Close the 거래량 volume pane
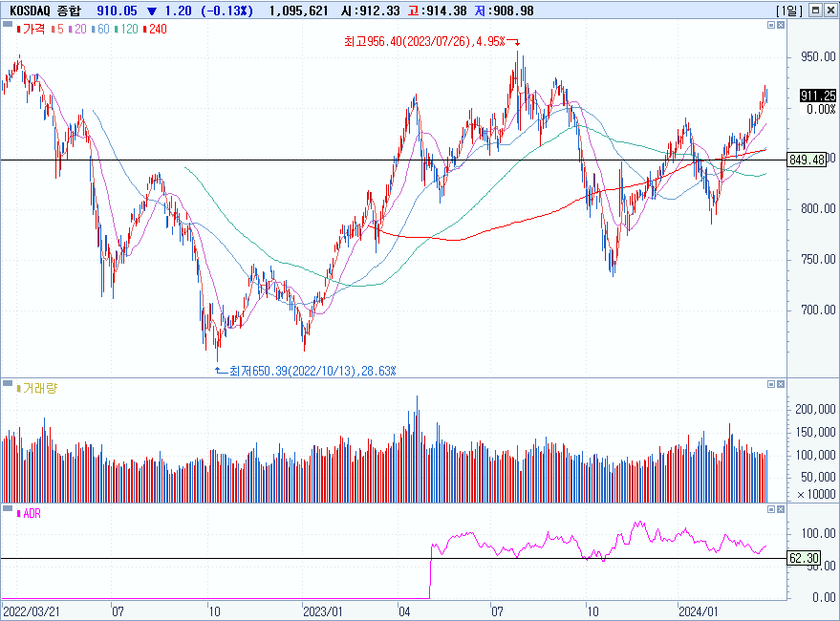Image resolution: width=840 pixels, height=621 pixels. click(781, 384)
